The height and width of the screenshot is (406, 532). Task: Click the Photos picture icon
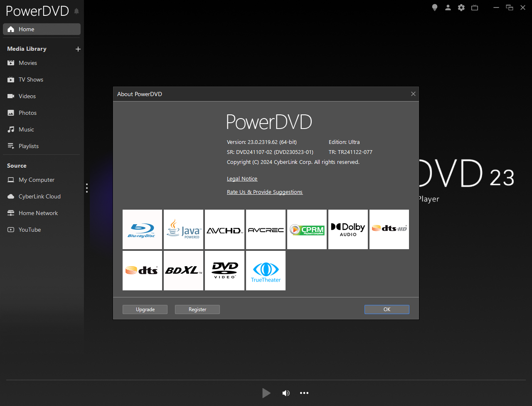[x=11, y=113]
